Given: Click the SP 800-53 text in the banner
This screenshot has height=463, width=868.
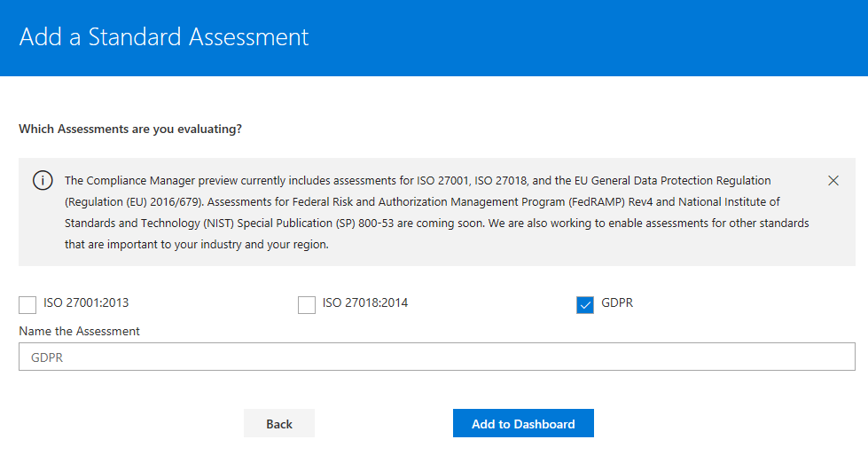Looking at the screenshot, I should [x=364, y=224].
